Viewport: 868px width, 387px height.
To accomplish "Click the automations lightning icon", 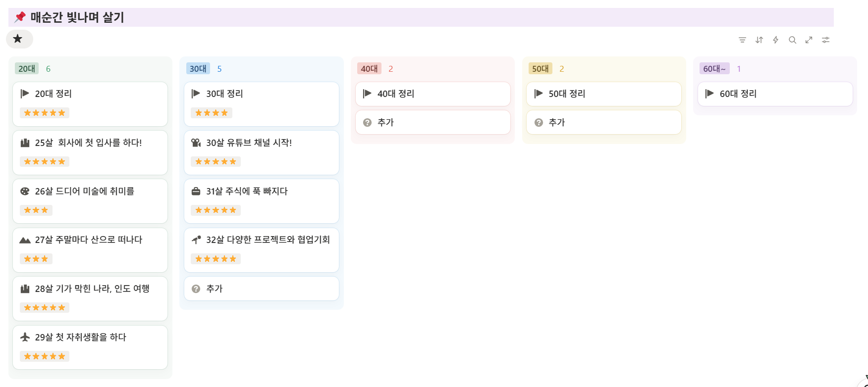I will coord(776,40).
